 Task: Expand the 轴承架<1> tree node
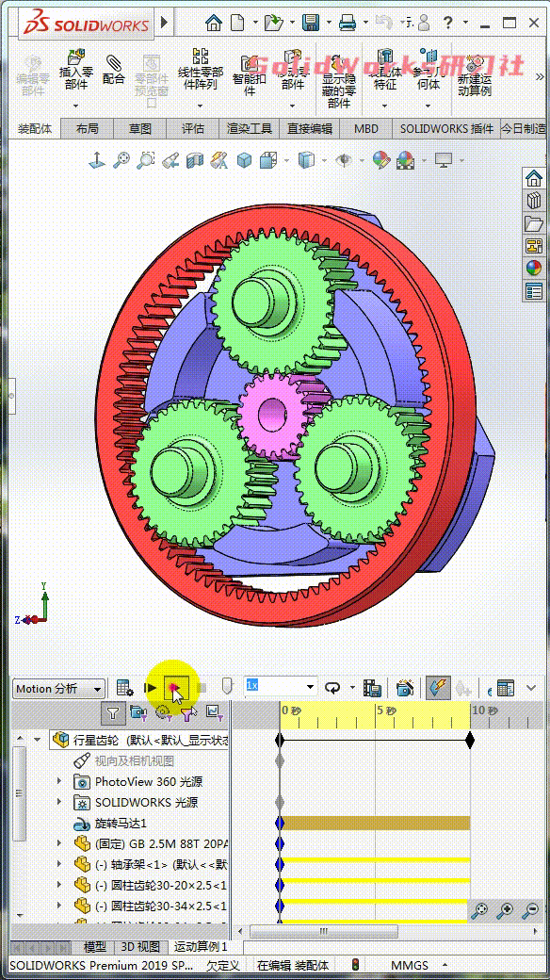pyautogui.click(x=59, y=864)
